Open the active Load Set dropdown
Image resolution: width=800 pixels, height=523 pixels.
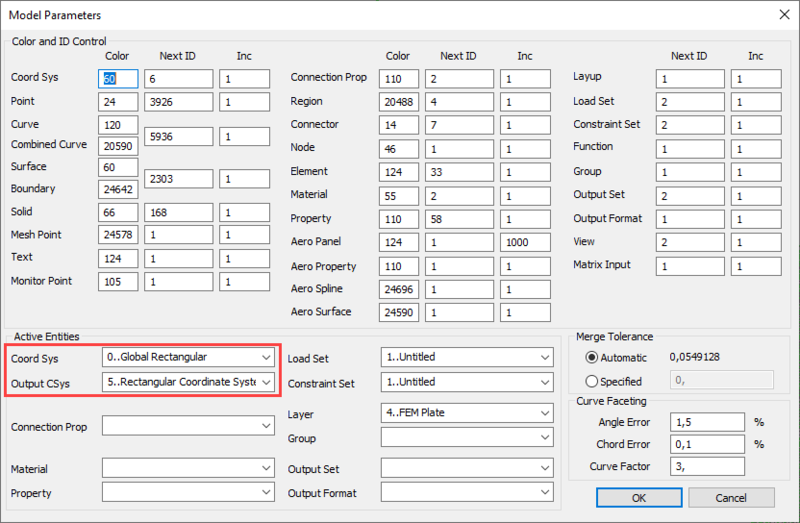pyautogui.click(x=467, y=357)
